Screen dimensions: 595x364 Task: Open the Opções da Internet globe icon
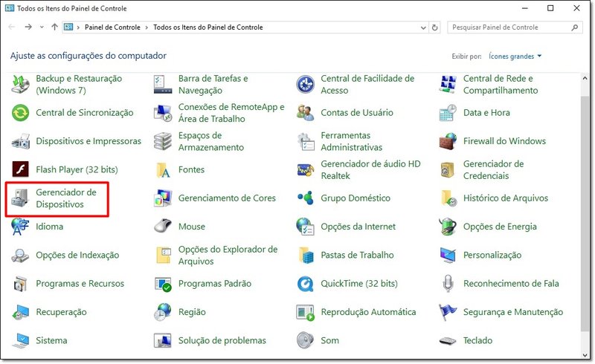coord(305,227)
